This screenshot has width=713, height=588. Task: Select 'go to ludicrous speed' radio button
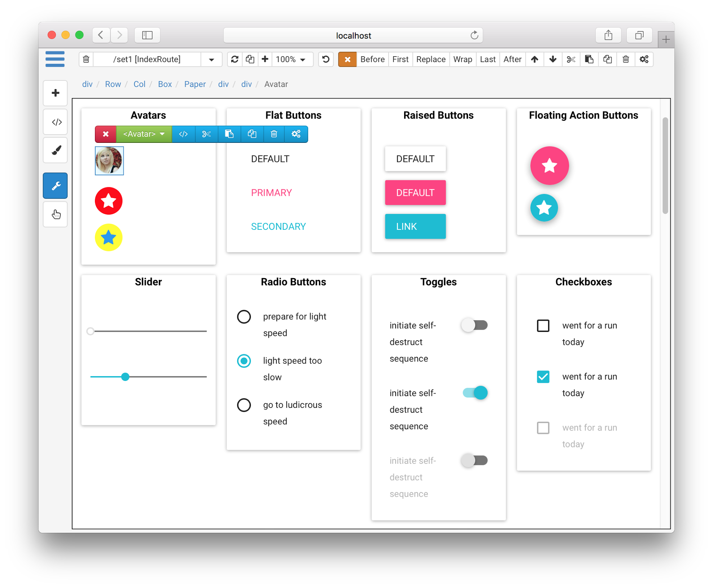pos(244,405)
